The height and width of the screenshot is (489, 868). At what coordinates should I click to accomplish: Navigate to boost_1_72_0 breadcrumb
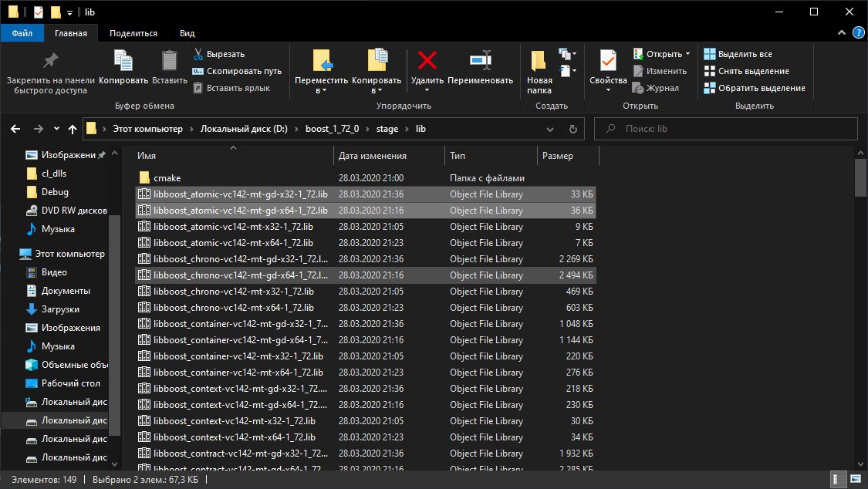click(332, 129)
